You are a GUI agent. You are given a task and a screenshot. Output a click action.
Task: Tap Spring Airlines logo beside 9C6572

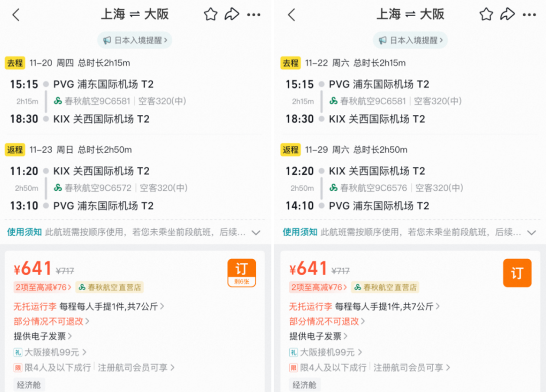pos(58,188)
